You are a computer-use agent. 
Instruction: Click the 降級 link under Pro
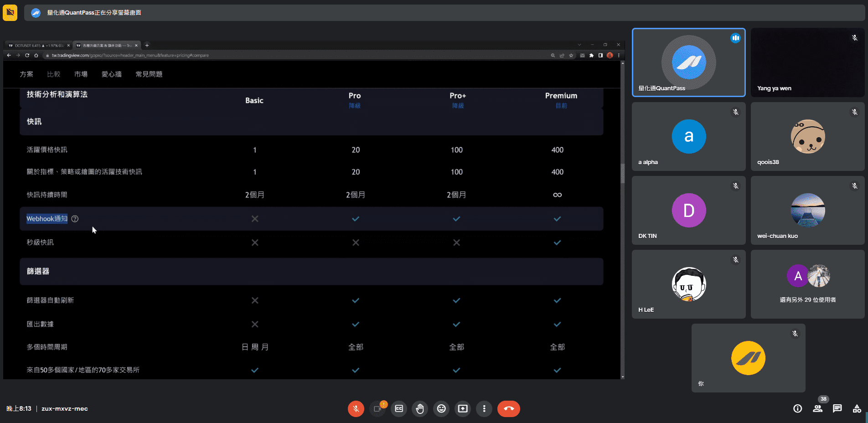point(355,106)
